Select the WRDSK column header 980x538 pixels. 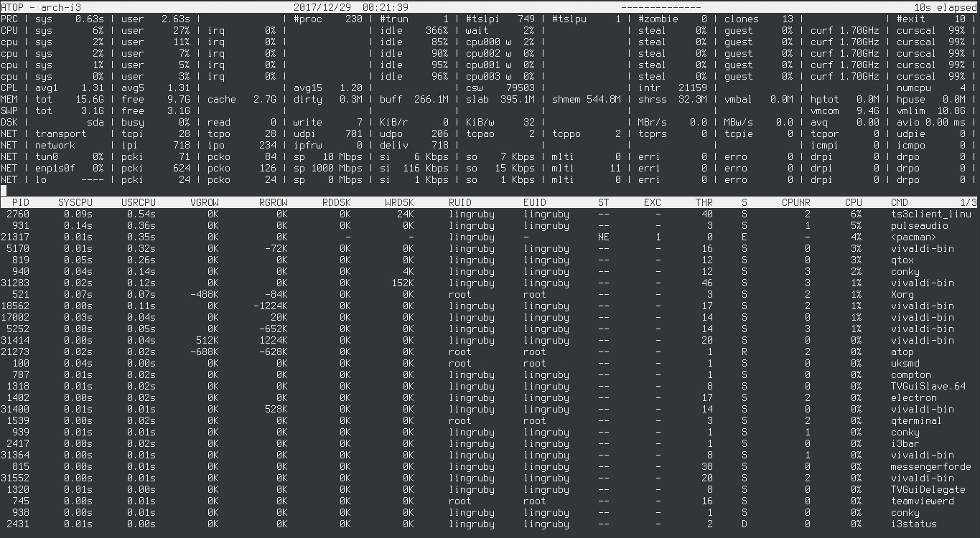click(399, 202)
